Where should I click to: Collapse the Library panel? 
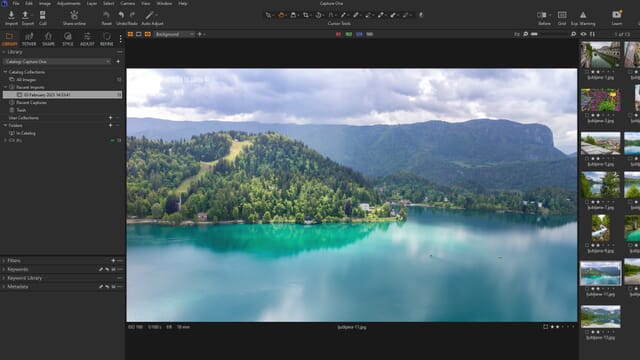point(4,52)
